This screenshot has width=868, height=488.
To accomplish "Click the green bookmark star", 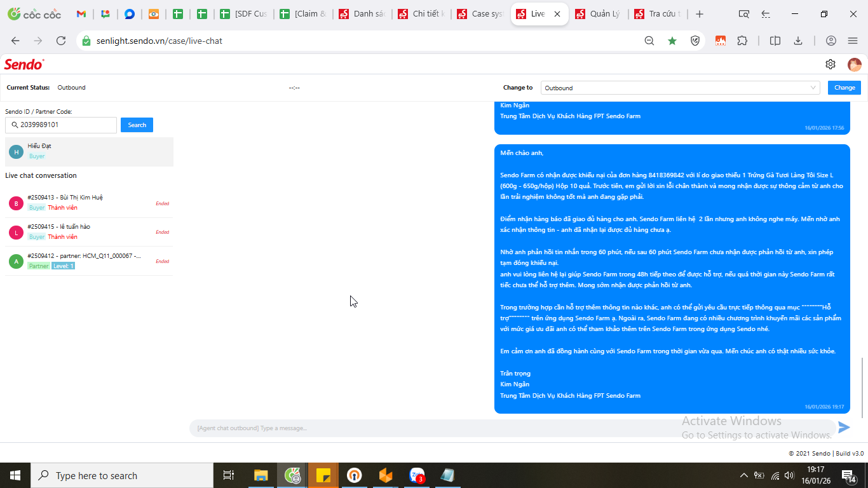I will [672, 41].
